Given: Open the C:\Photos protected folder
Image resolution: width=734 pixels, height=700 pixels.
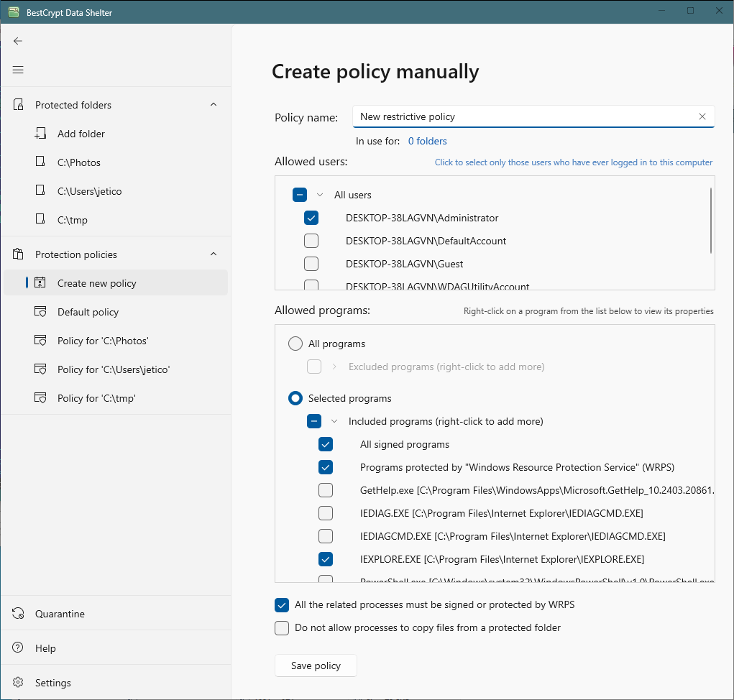Looking at the screenshot, I should pyautogui.click(x=116, y=162).
